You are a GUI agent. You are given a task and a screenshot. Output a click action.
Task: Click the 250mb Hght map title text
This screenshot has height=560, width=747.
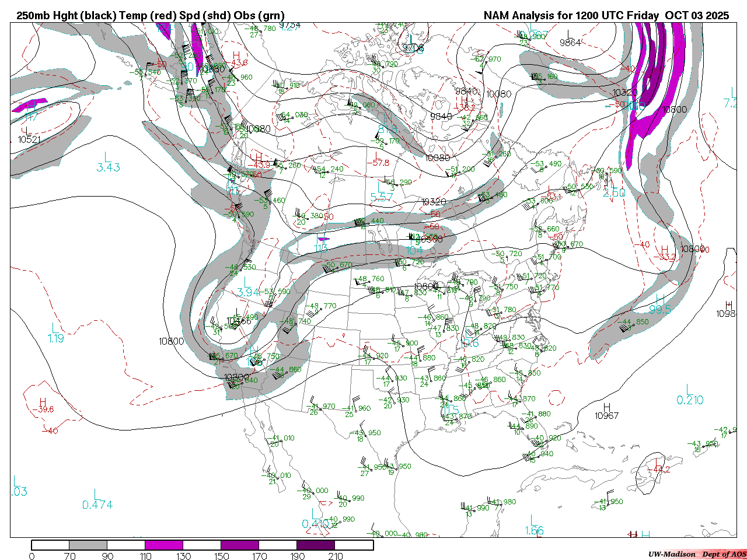click(151, 16)
